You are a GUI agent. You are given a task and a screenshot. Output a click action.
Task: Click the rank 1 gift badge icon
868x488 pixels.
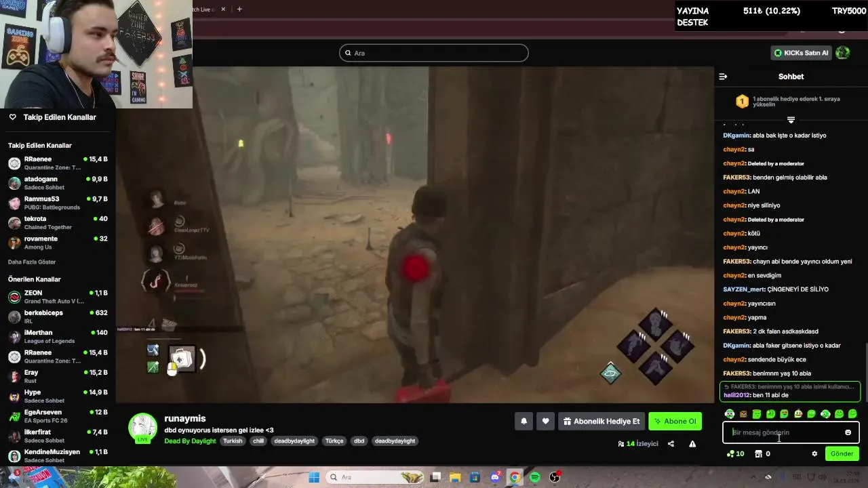tap(742, 102)
